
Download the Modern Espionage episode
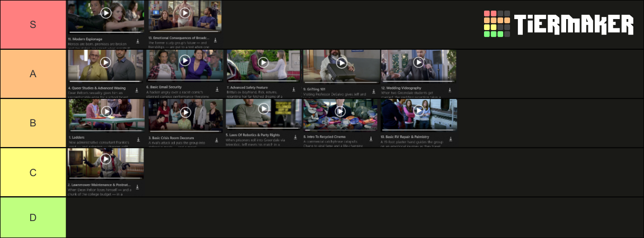click(138, 41)
